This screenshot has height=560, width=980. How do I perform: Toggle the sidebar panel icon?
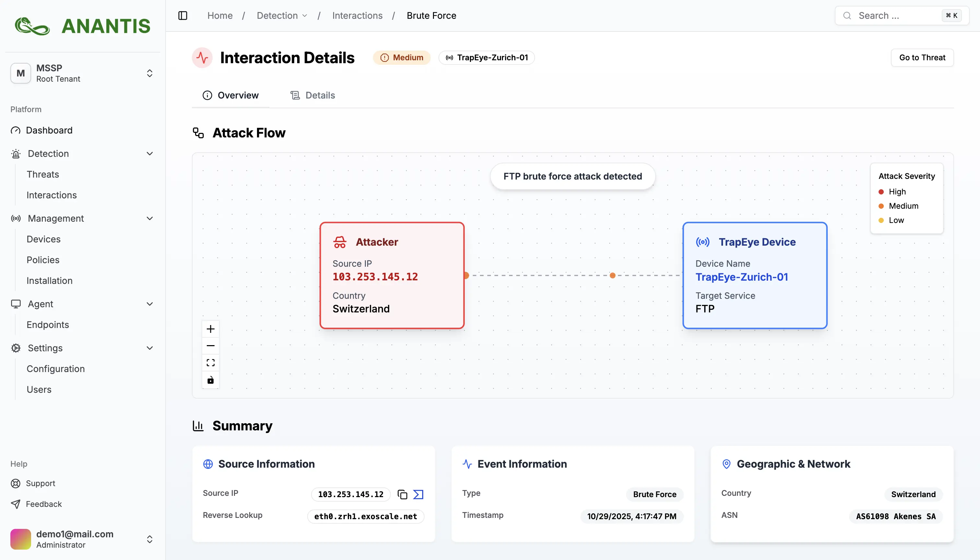(183, 15)
